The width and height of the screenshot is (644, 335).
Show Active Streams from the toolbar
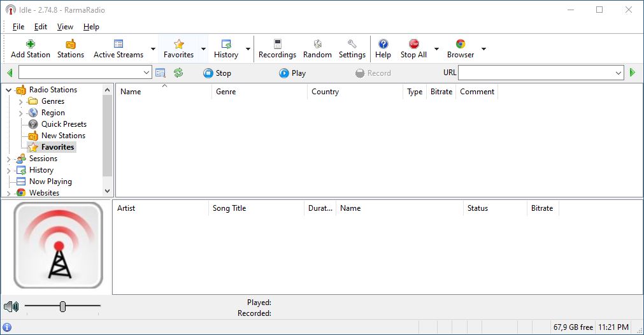pos(118,49)
